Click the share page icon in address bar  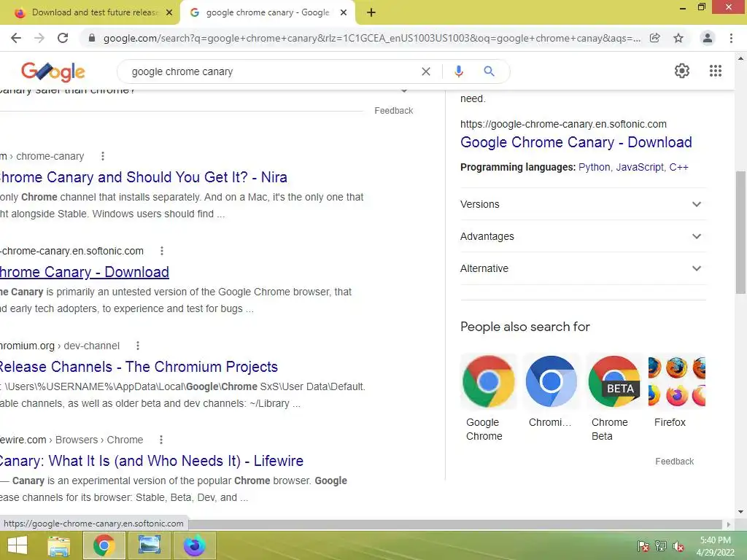[655, 38]
